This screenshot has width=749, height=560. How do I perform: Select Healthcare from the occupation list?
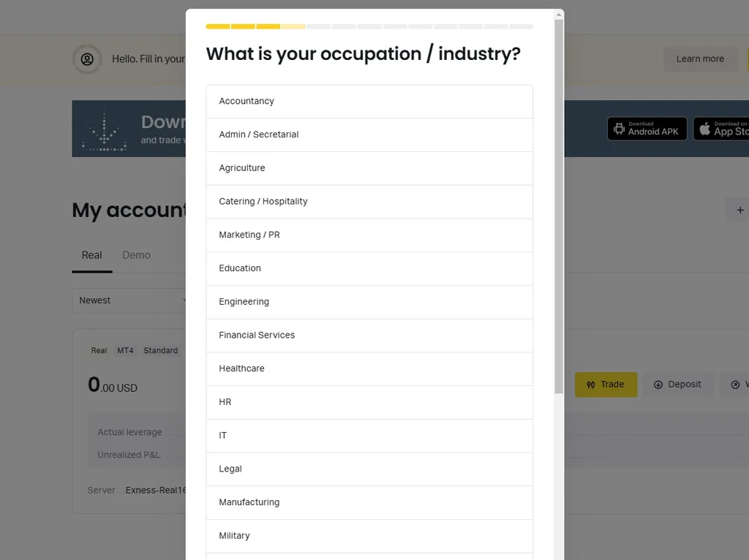369,368
